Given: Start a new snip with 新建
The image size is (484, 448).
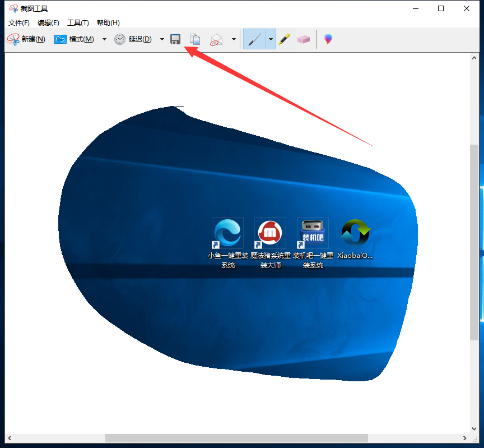Looking at the screenshot, I should point(26,39).
